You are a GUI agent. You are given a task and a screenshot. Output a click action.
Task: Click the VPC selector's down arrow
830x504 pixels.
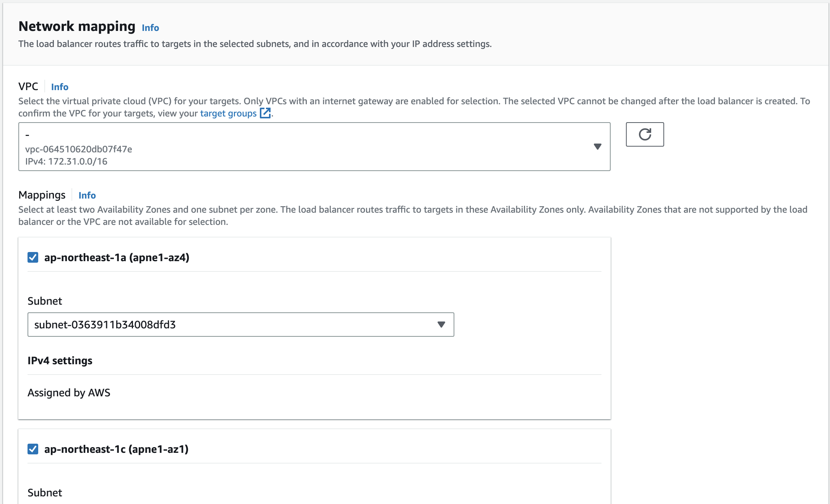(597, 147)
